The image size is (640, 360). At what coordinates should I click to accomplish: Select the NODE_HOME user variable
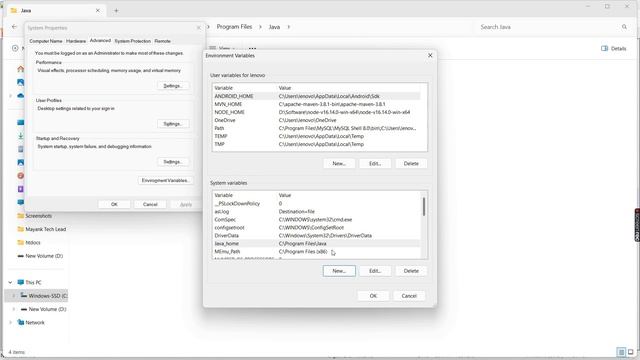click(x=316, y=112)
